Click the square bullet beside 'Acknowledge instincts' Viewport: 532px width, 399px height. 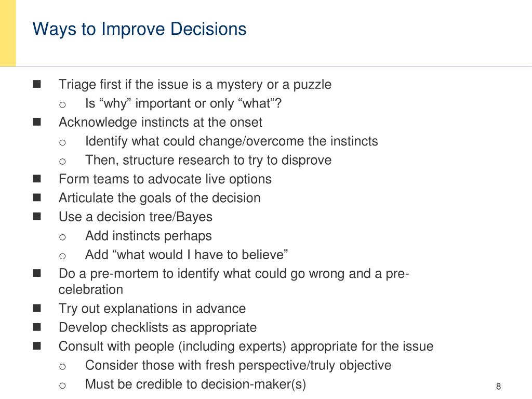click(x=37, y=122)
